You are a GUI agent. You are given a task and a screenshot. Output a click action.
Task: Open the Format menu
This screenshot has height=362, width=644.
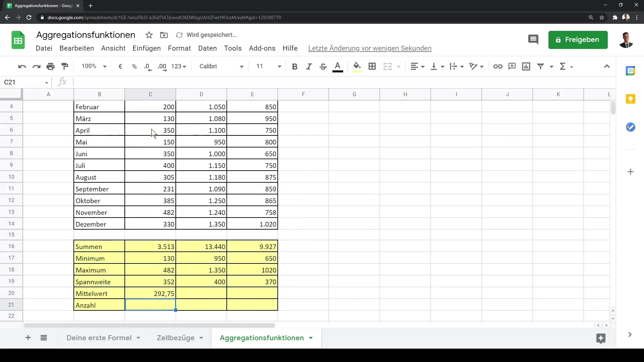(x=179, y=48)
